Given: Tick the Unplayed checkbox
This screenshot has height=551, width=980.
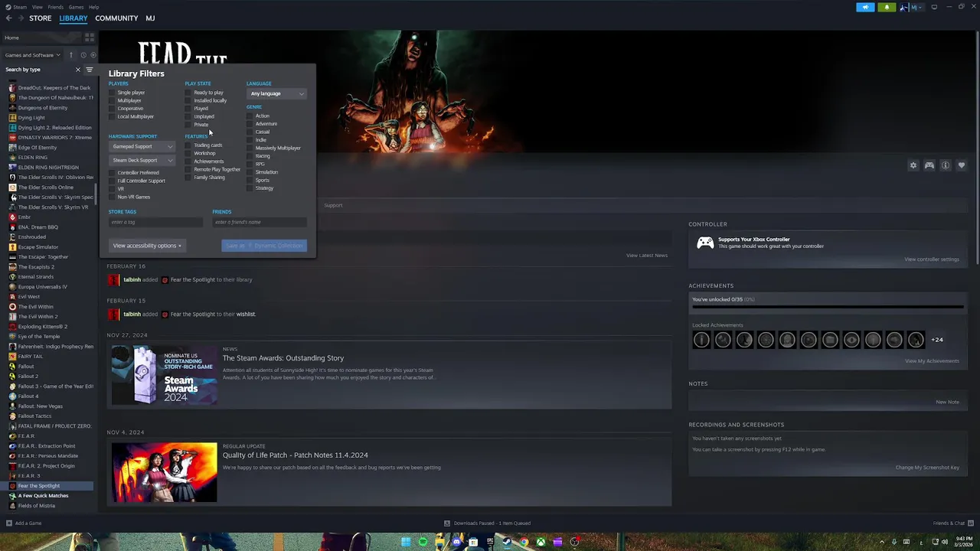Looking at the screenshot, I should point(188,116).
